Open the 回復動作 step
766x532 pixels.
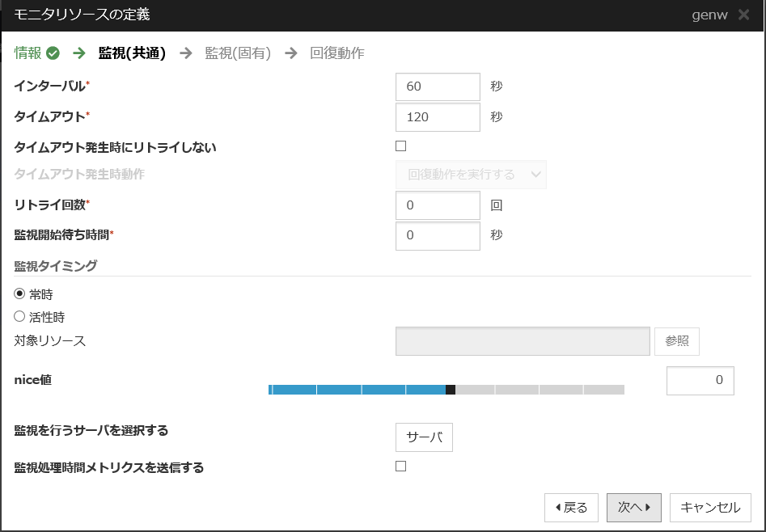click(x=337, y=53)
